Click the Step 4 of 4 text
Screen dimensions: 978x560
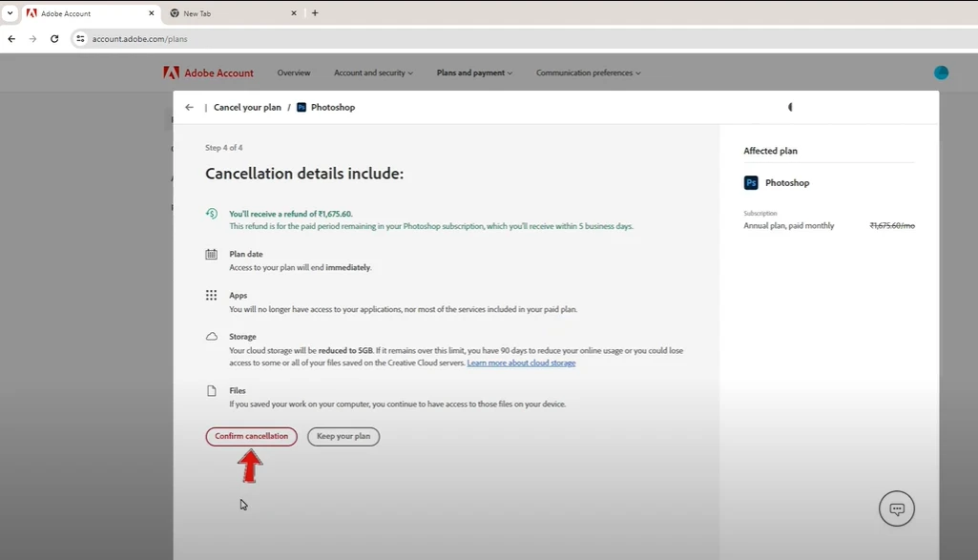[x=224, y=148]
